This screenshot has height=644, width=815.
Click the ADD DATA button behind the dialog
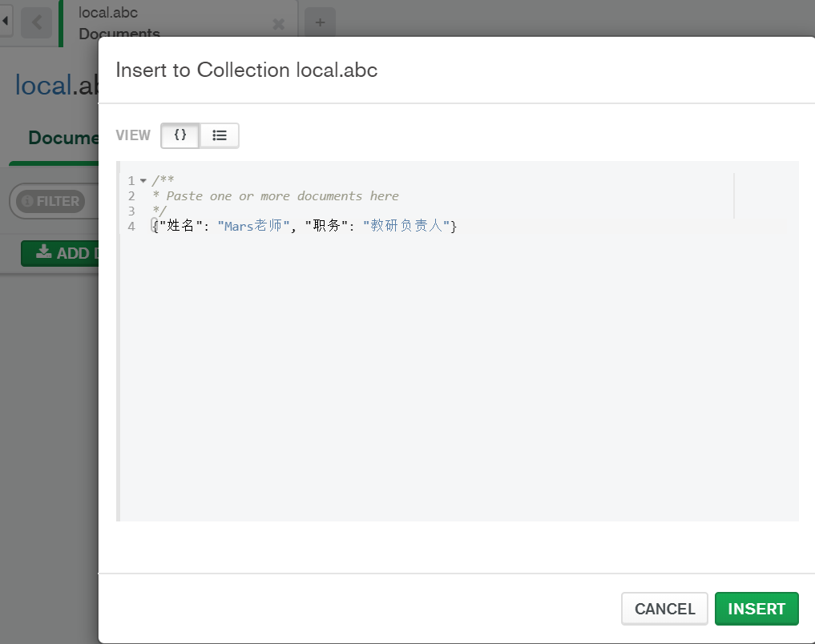(x=60, y=253)
